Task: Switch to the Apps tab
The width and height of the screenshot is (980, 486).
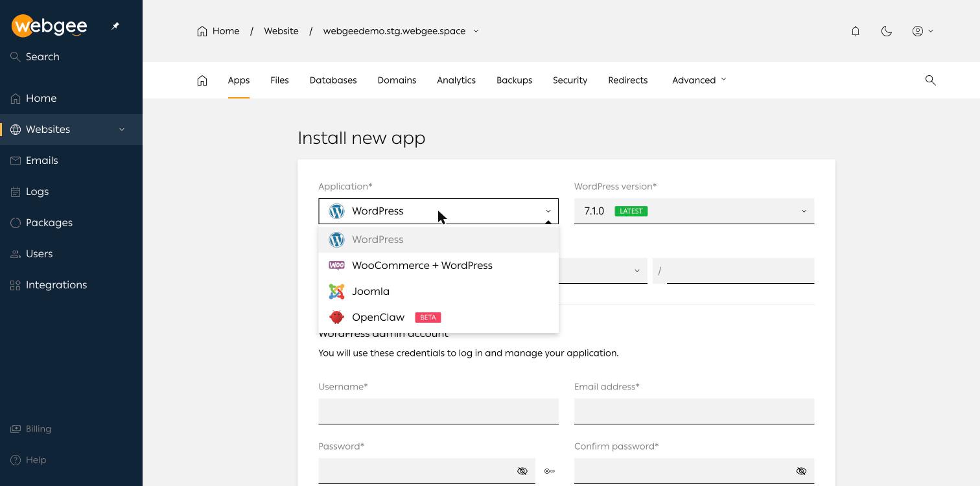Action: coord(239,80)
